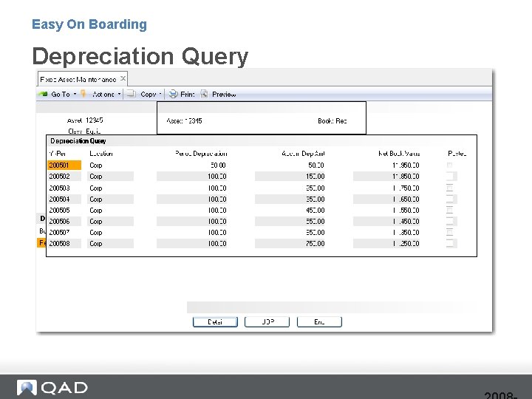532x399 pixels.
Task: Select the 200505 period cell
Action: point(64,211)
